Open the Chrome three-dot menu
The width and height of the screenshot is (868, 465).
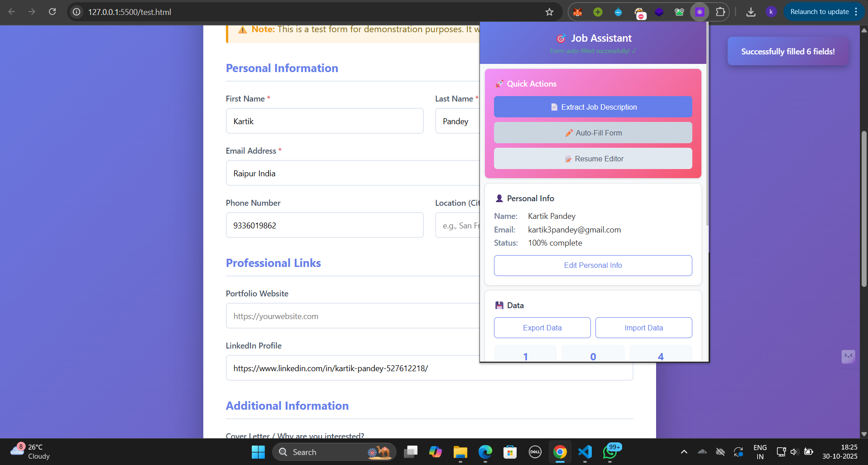point(856,12)
